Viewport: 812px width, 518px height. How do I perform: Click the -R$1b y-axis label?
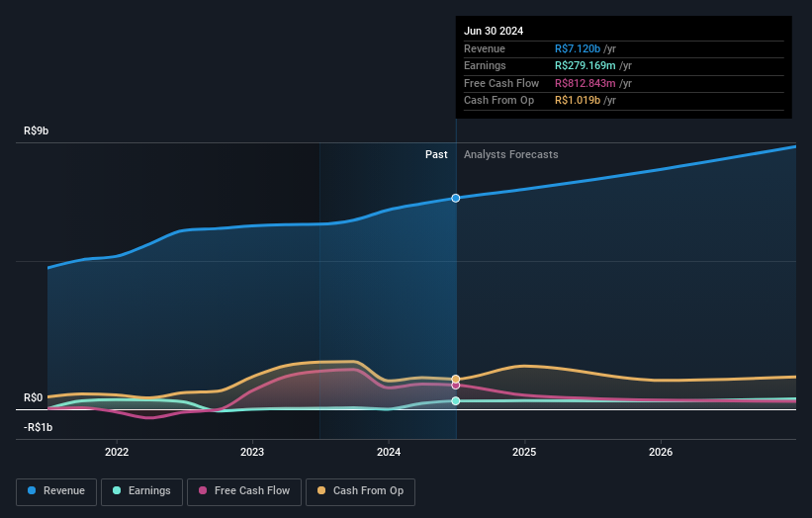tap(38, 427)
